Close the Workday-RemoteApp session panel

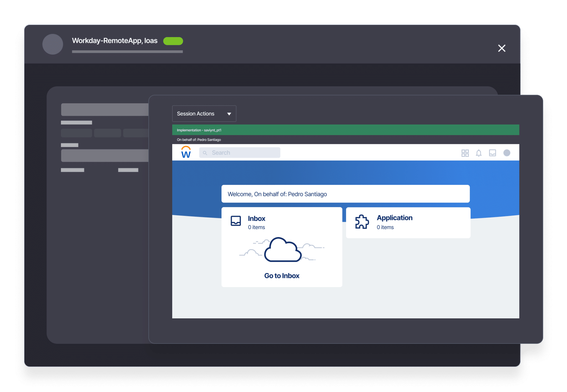click(501, 48)
